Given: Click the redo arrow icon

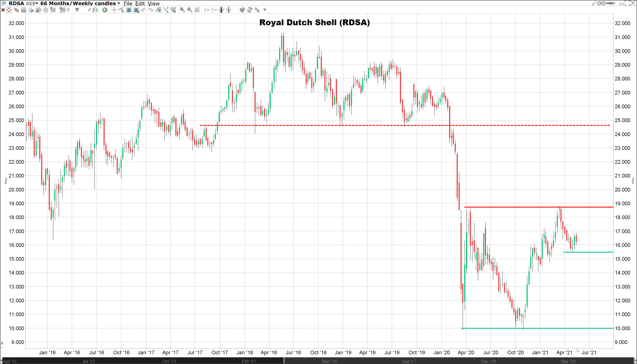Looking at the screenshot, I should coord(151,10).
